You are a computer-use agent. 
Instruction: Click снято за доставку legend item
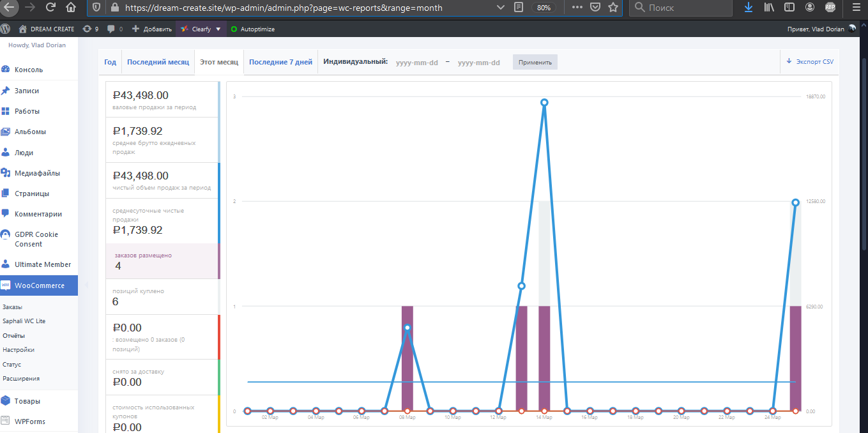[x=163, y=377]
